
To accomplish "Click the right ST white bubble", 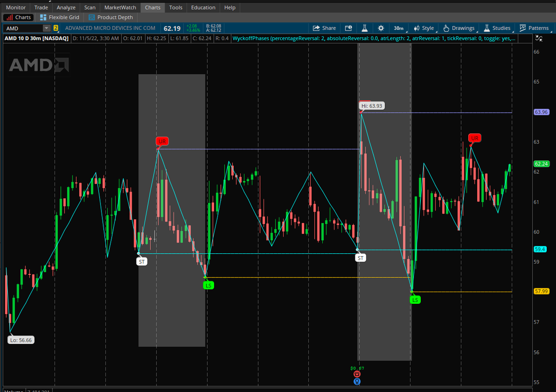I will click(361, 258).
